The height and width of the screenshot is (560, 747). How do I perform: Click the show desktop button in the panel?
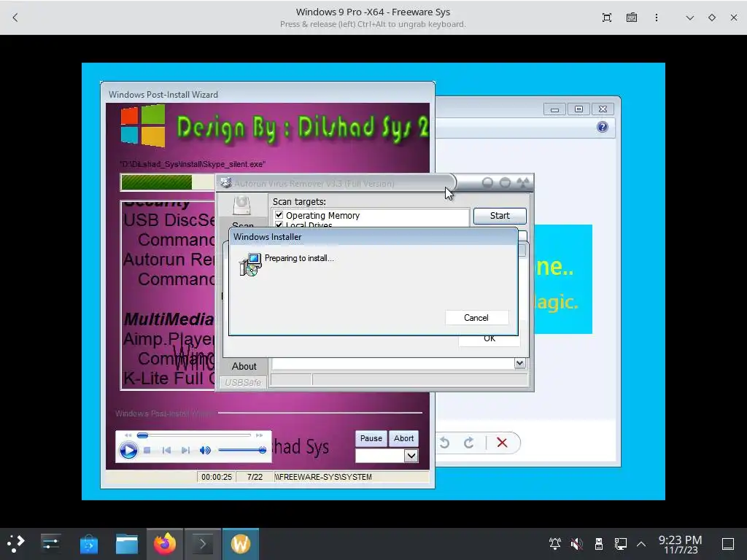[x=728, y=543]
